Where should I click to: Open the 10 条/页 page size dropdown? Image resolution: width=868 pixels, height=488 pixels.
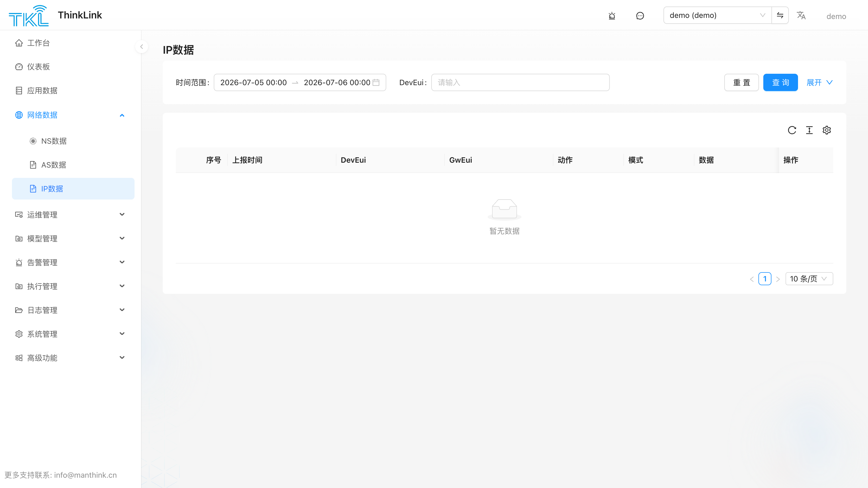(809, 279)
